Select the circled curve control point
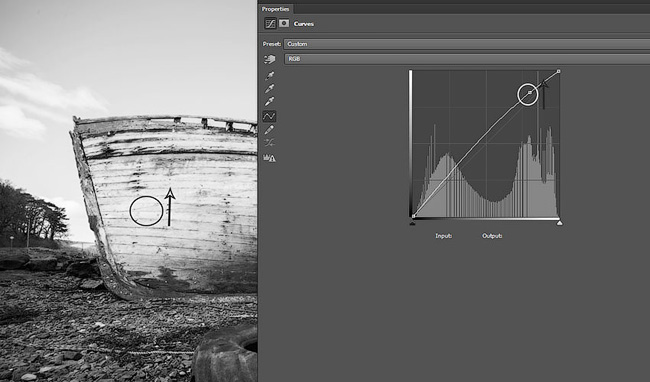This screenshot has width=650, height=382. tap(530, 93)
